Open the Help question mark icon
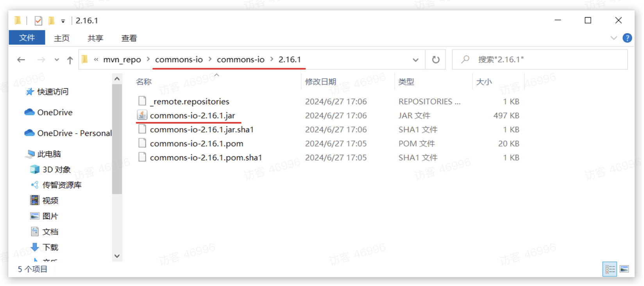The image size is (644, 286). click(627, 38)
